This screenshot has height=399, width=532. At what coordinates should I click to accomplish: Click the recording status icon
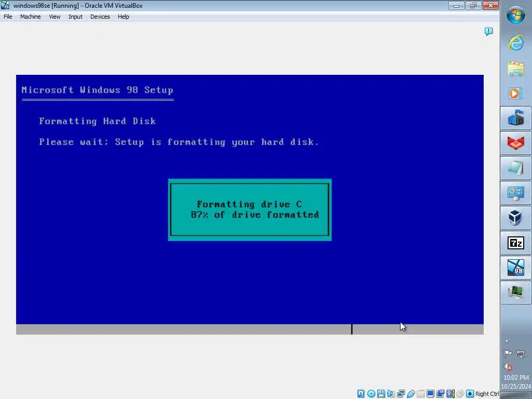tap(441, 394)
